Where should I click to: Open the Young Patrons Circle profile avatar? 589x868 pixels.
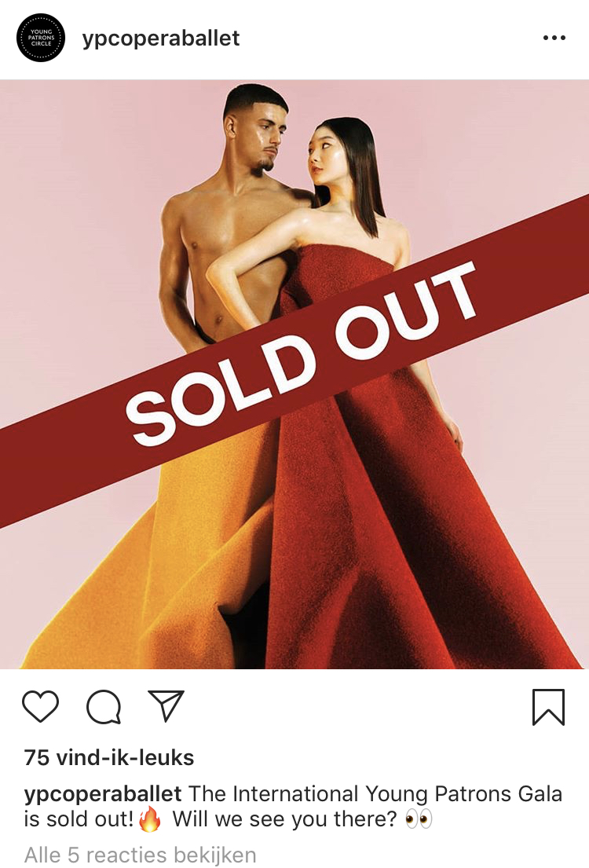pyautogui.click(x=41, y=38)
